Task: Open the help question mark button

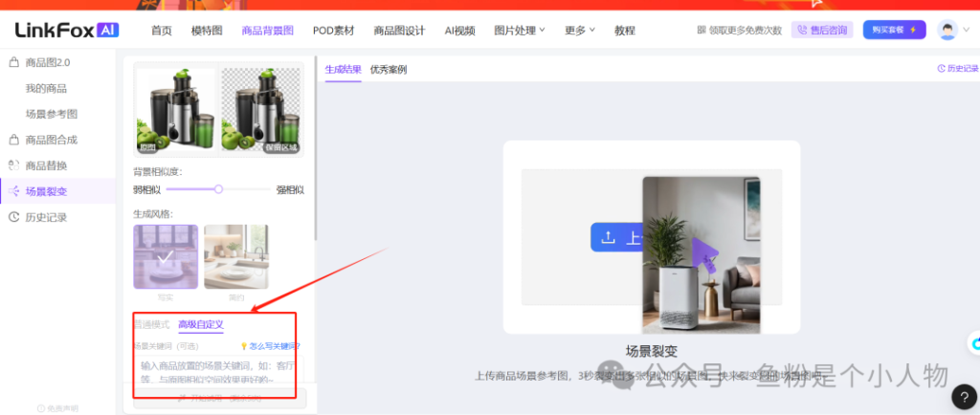Action: point(965,397)
